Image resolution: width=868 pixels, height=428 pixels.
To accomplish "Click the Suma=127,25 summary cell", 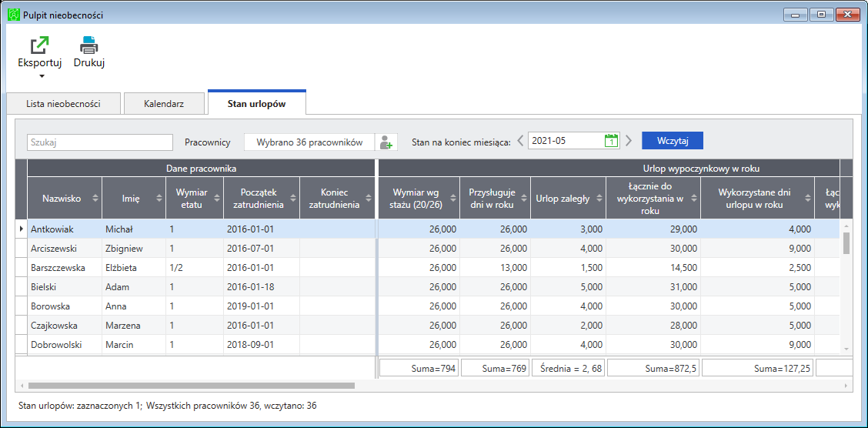I will [x=758, y=368].
